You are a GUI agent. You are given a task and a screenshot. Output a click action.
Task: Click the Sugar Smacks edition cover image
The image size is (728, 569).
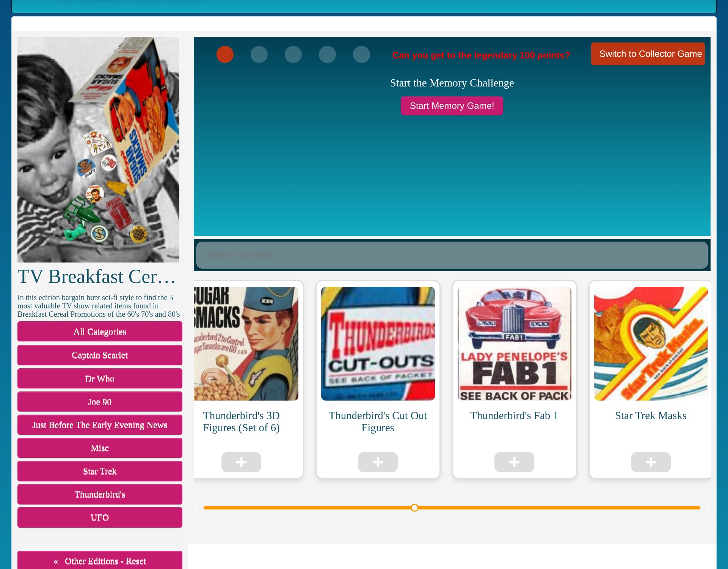pos(98,149)
